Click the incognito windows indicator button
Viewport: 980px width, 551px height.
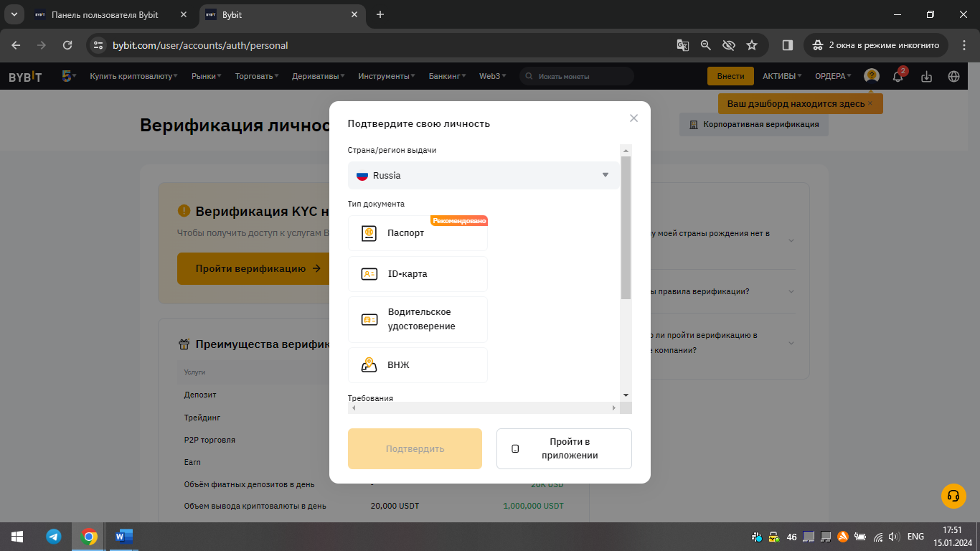pyautogui.click(x=876, y=45)
